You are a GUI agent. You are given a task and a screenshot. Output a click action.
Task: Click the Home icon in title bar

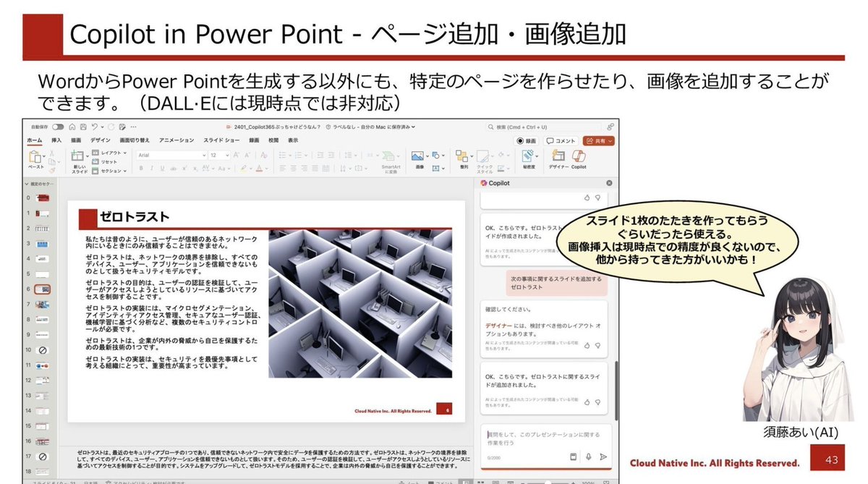coord(72,127)
